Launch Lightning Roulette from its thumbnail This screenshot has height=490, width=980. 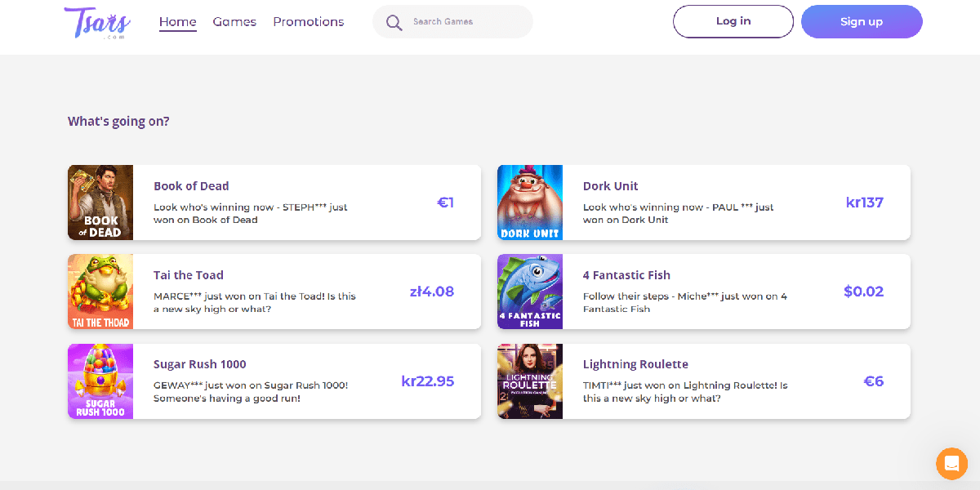click(530, 381)
